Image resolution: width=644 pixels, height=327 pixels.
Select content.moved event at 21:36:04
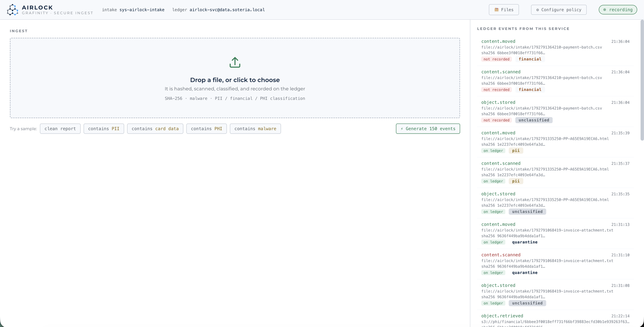(555, 50)
